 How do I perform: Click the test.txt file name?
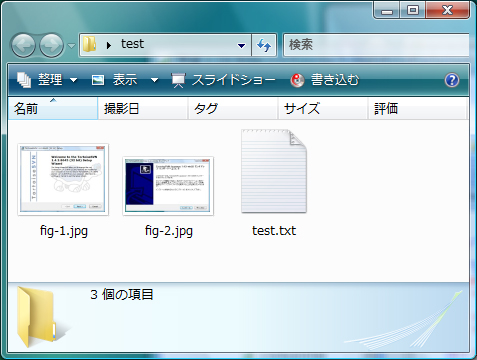274,231
